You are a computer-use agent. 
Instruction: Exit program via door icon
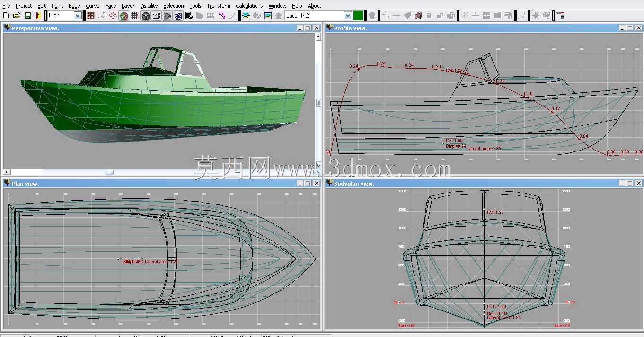coord(38,16)
